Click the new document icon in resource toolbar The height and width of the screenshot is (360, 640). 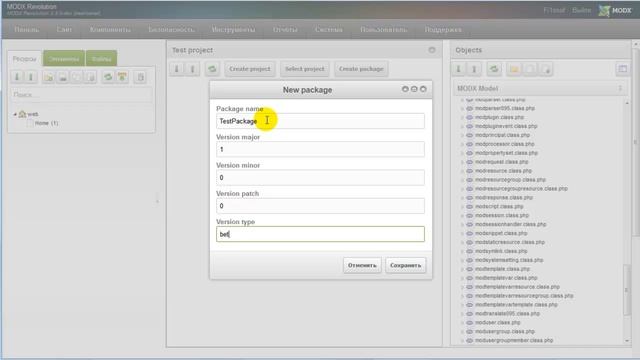click(x=49, y=77)
